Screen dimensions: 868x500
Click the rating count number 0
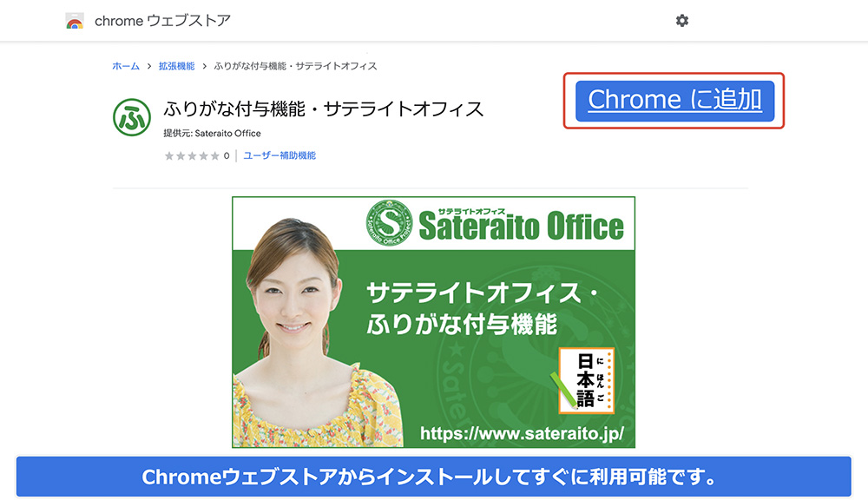[227, 156]
